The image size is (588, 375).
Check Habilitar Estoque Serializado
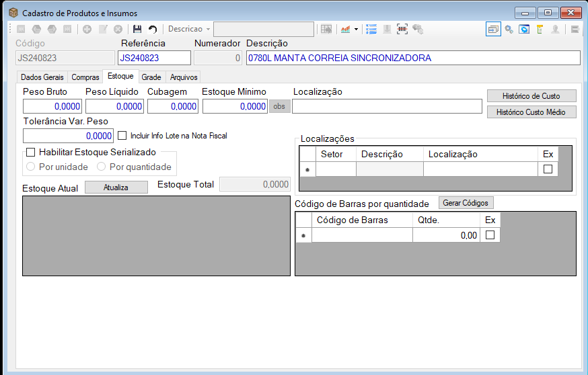31,152
